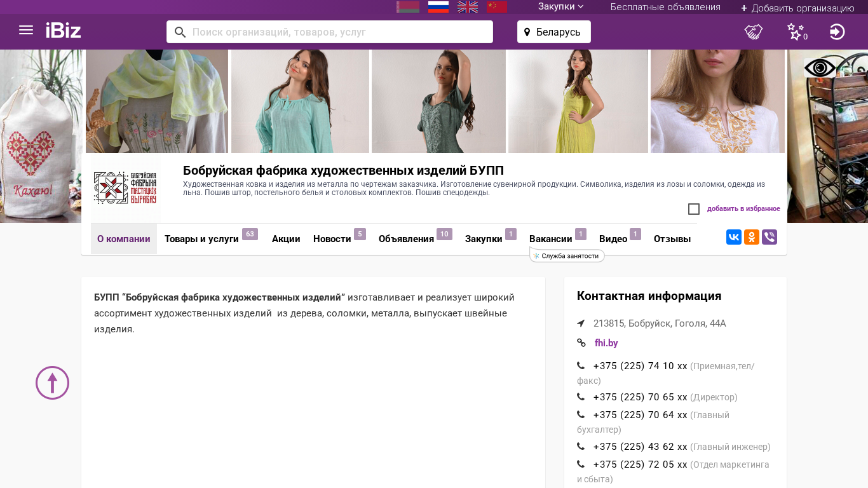This screenshot has height=488, width=868.
Task: Open the handshake partners icon
Action: 754,32
